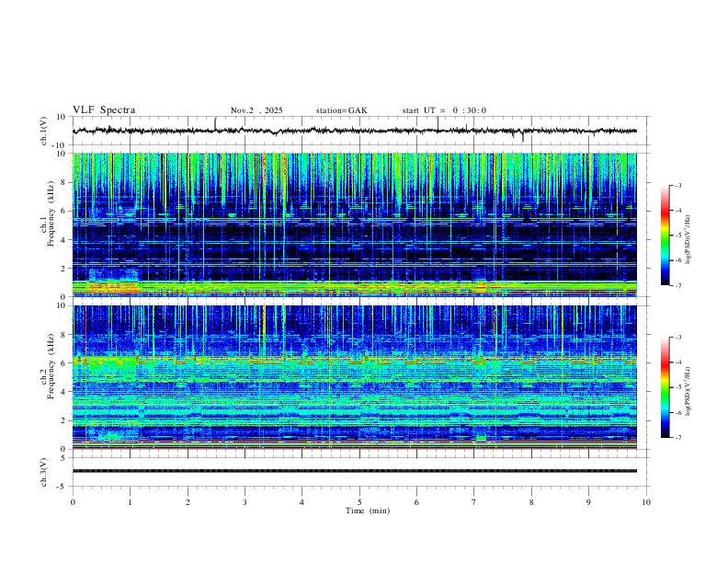Click the time axis tick label "3"
Screen dimensions: 728x563
(245, 502)
